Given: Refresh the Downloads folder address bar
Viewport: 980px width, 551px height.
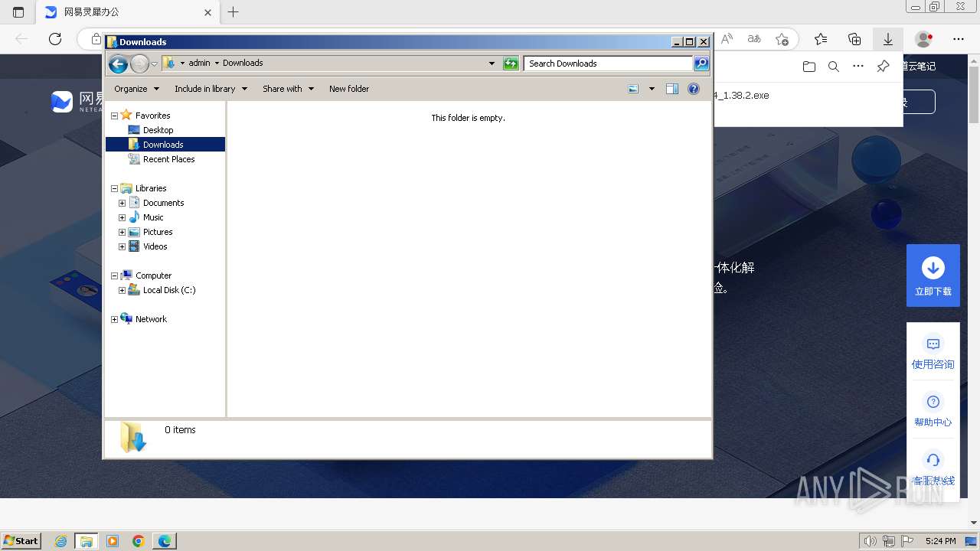Looking at the screenshot, I should (511, 64).
